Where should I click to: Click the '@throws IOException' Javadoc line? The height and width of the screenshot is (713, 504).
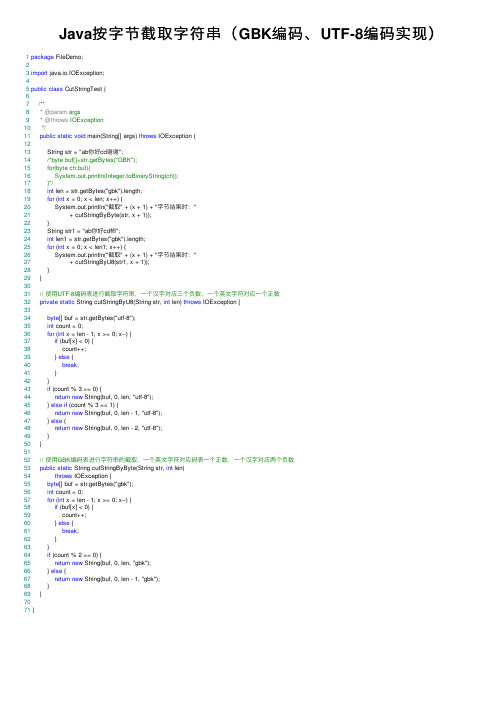tap(72, 120)
